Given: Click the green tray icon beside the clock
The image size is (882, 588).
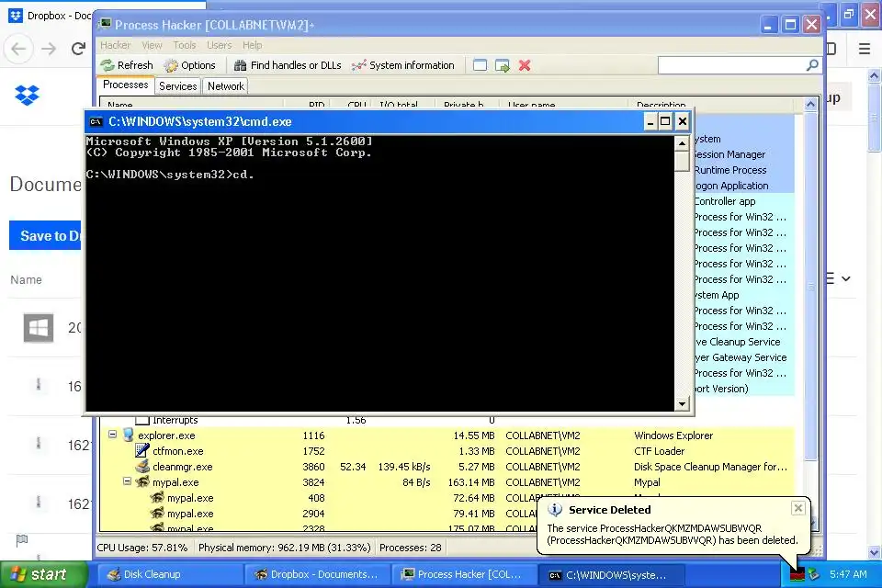Looking at the screenshot, I should point(814,574).
